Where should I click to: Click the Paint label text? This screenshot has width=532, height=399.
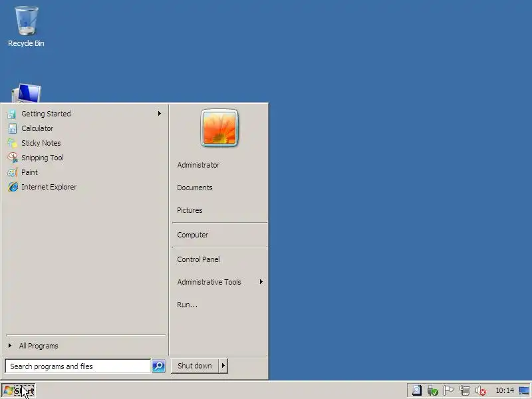(x=29, y=172)
